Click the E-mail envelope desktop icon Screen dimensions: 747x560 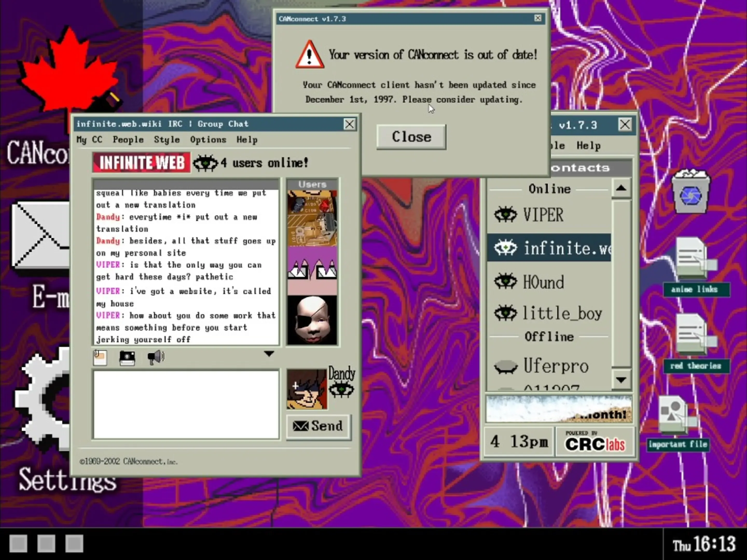coord(40,235)
